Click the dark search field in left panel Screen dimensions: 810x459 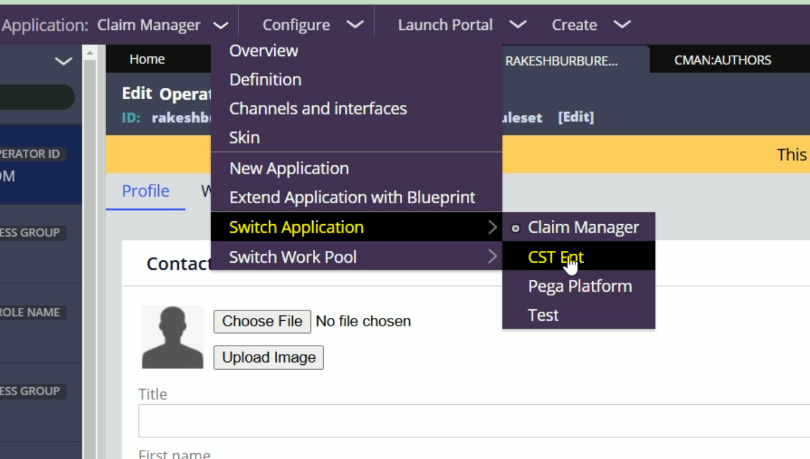tap(37, 97)
